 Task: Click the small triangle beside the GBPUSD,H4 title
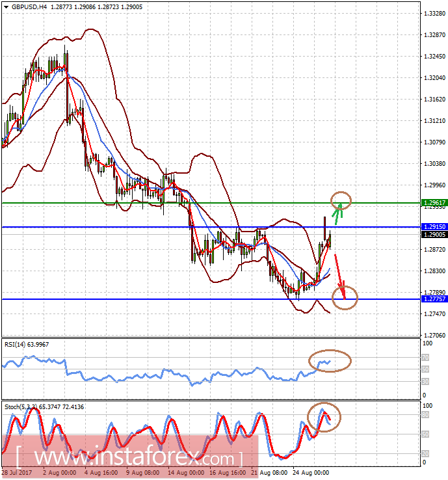click(6, 7)
